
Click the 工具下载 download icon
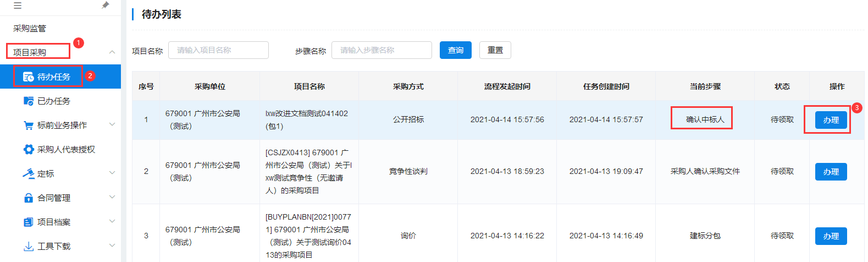(x=29, y=246)
